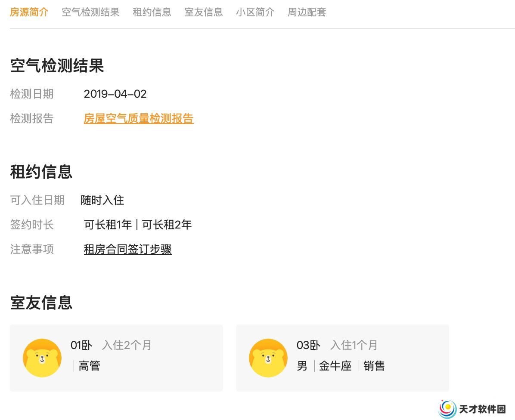Click the 01卧 roommate bear avatar
Viewport: 515px width, 420px height.
tap(42, 358)
